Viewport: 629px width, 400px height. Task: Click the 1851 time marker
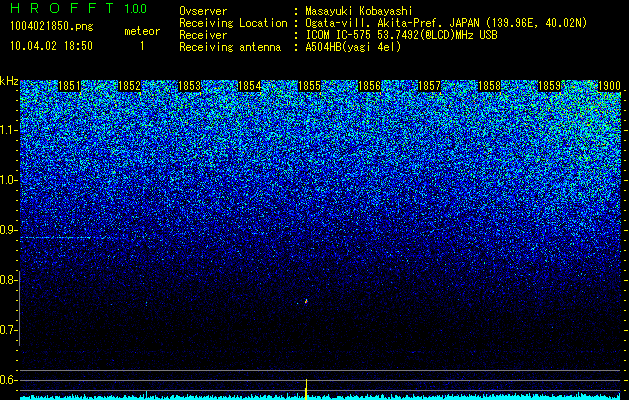tap(69, 86)
